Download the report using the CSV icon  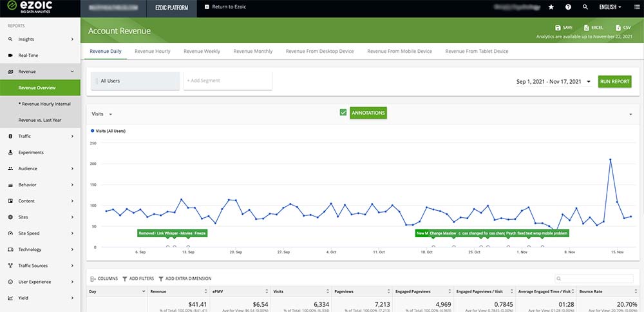618,28
